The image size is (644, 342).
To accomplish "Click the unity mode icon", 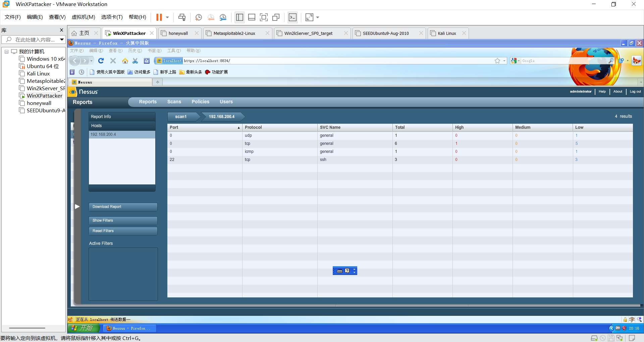I will (276, 17).
